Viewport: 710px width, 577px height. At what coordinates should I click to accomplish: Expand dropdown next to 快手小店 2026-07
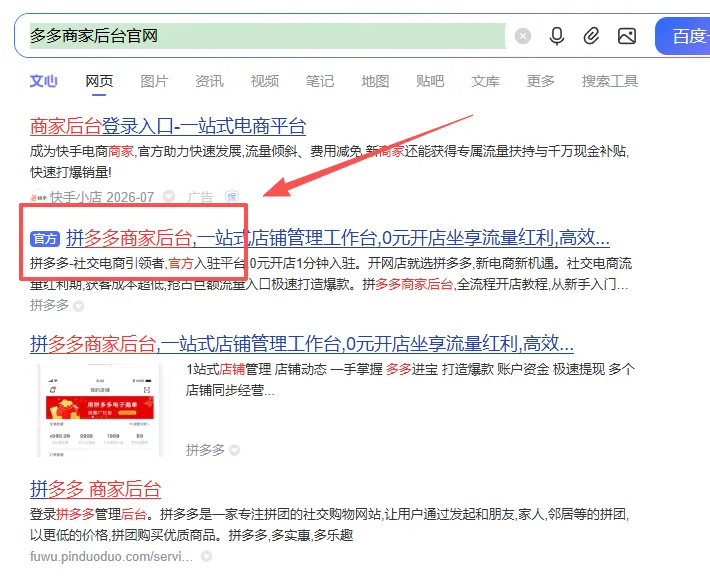[169, 197]
